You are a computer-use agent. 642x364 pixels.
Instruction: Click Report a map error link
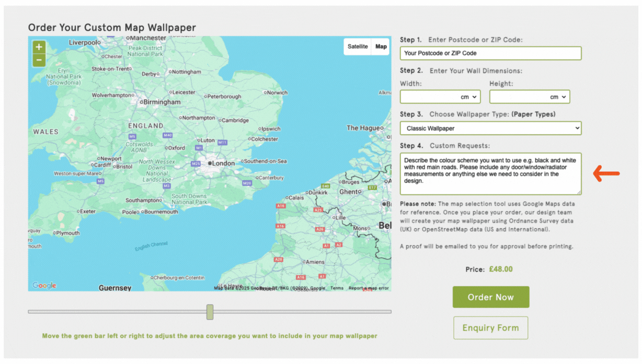coord(369,288)
